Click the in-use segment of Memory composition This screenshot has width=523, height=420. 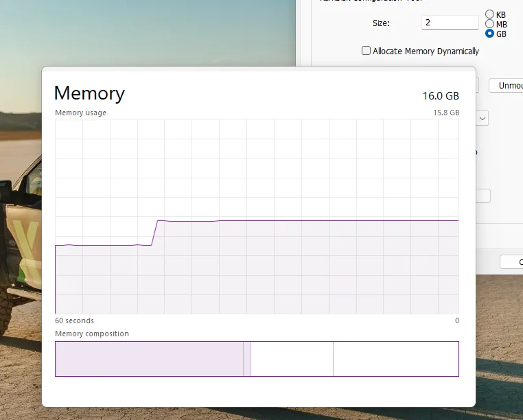tap(148, 359)
